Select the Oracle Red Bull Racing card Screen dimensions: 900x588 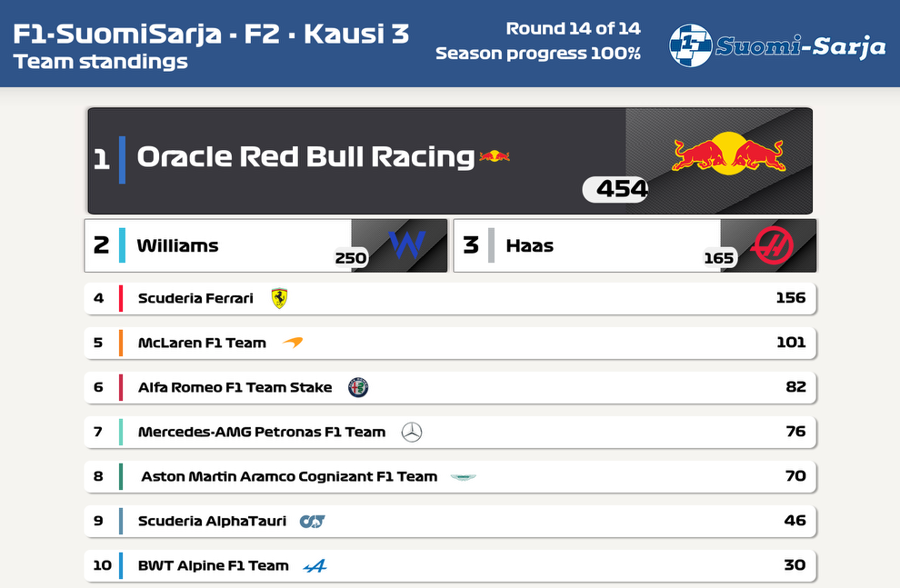pos(450,161)
